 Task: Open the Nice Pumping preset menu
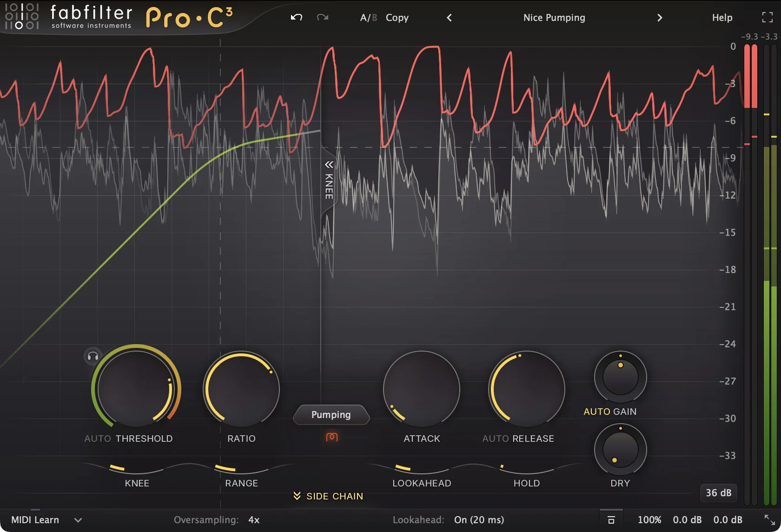pos(554,18)
